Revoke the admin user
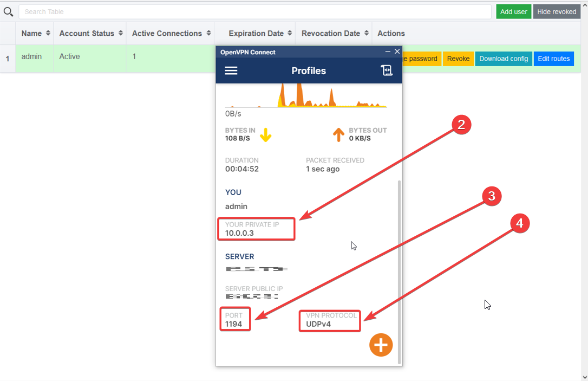This screenshot has height=381, width=588. [x=458, y=59]
